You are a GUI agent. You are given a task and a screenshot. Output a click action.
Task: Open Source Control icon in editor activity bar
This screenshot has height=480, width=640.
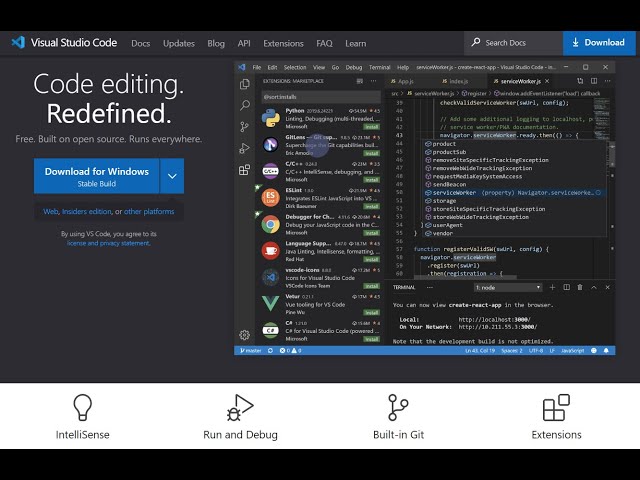[244, 127]
